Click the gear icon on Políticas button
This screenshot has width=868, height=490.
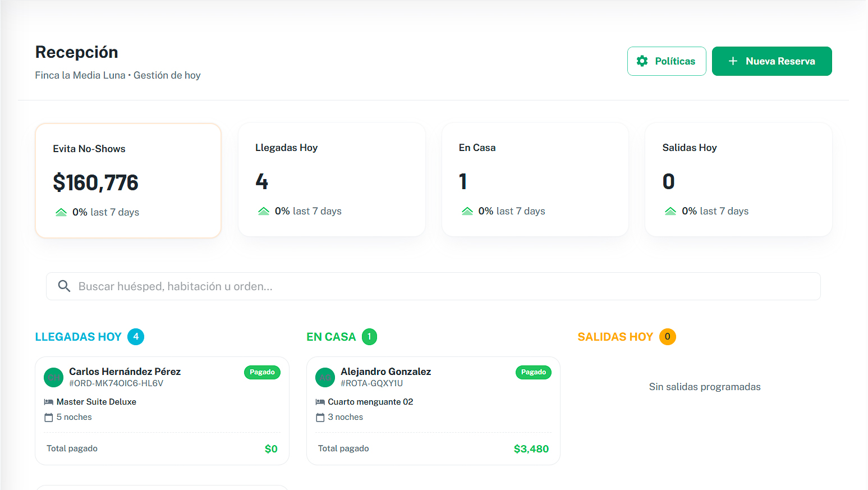pyautogui.click(x=642, y=61)
